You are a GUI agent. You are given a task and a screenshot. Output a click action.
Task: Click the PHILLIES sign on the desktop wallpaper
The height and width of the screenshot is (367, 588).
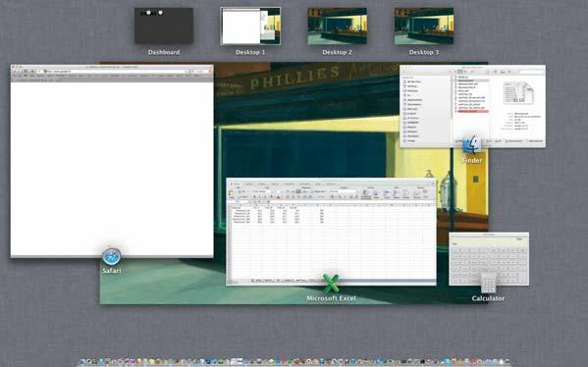[x=294, y=77]
